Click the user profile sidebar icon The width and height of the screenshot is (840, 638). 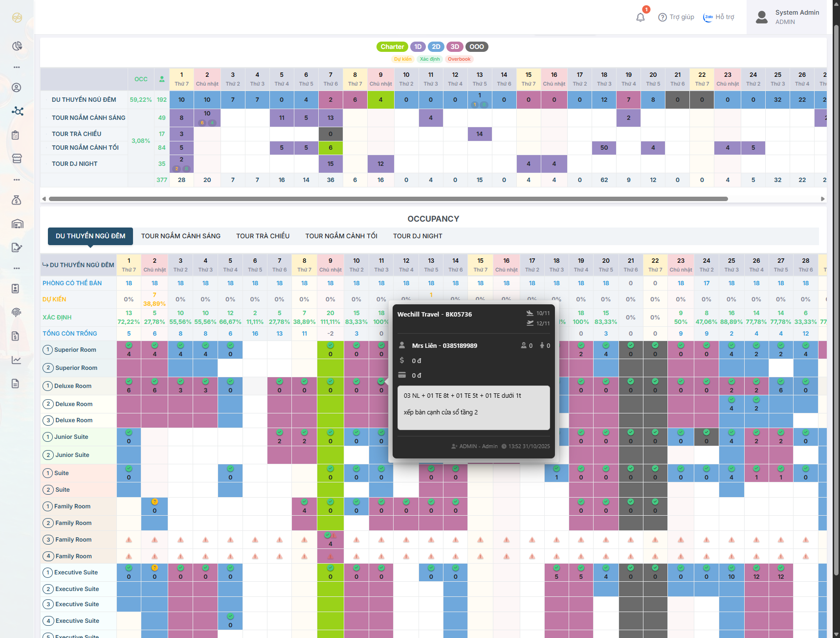click(17, 88)
